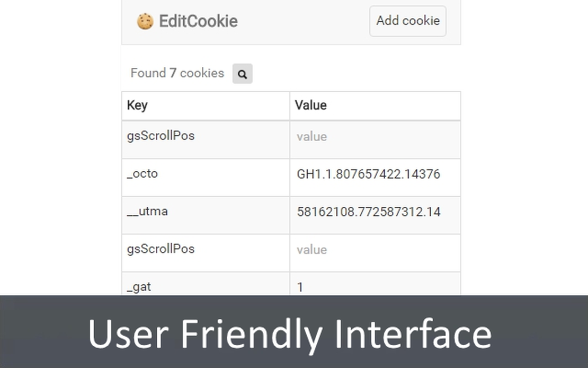Open the search tool via the magnifier icon
This screenshot has width=588, height=368.
pos(243,74)
